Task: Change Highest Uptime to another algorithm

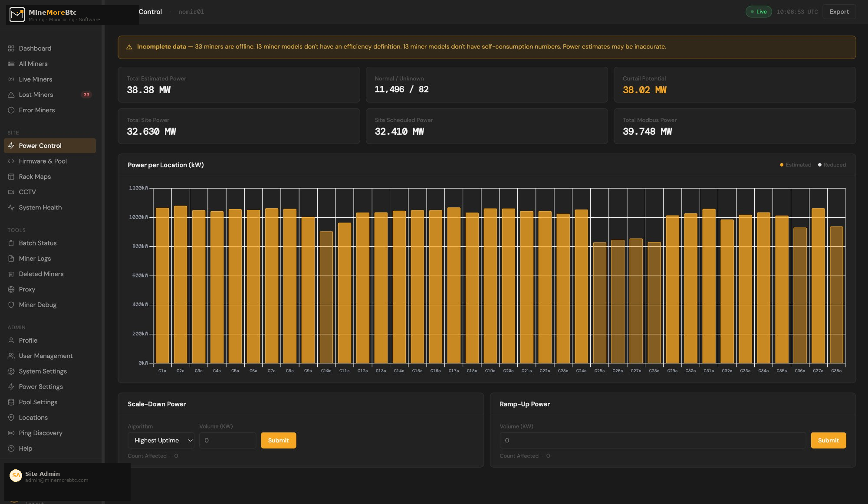Action: (x=161, y=440)
